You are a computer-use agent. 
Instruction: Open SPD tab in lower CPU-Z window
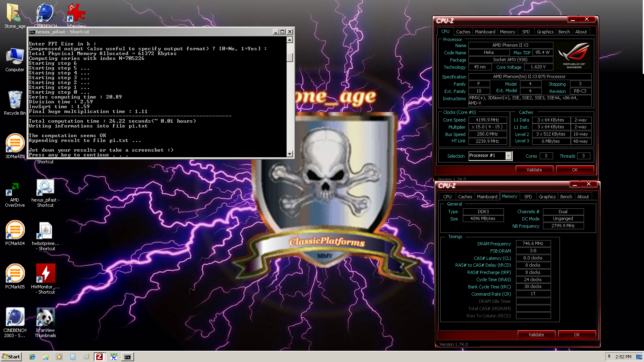(x=528, y=197)
